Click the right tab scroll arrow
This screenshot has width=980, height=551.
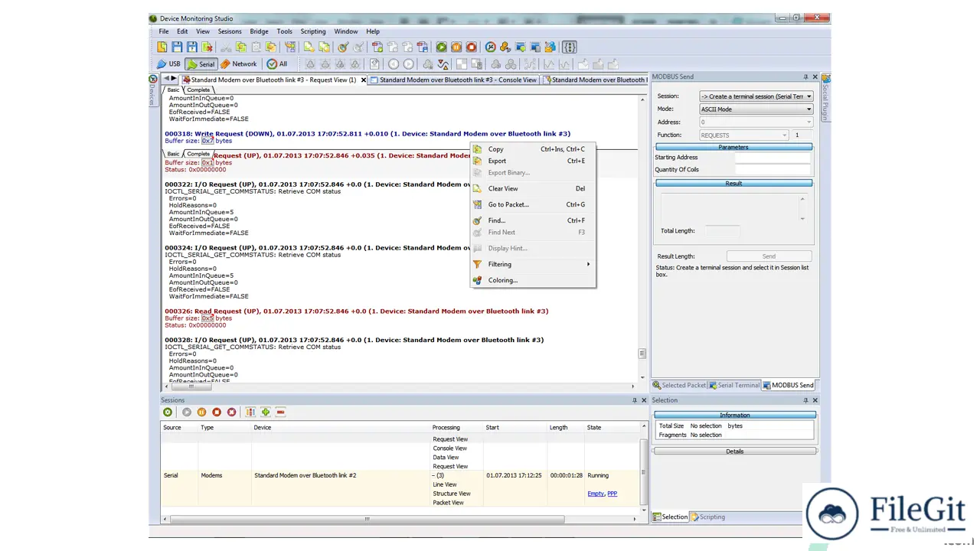click(174, 79)
